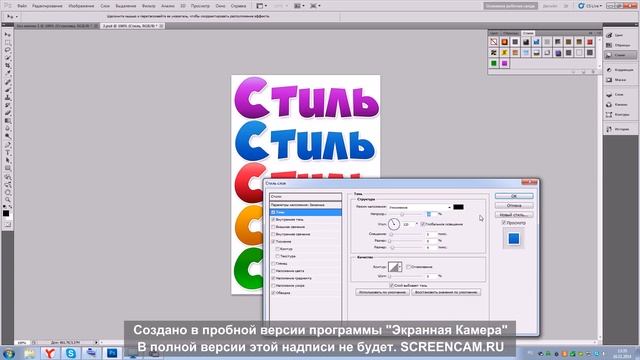Enable the Внешнее свечение checkbox

click(x=273, y=227)
